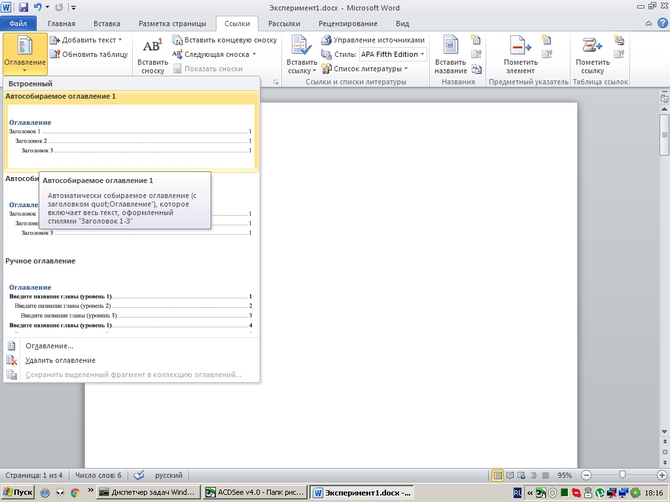Screen dimensions: 670x502
Task: Click the zoom slider in status bar
Action: pyautogui.click(x=621, y=475)
